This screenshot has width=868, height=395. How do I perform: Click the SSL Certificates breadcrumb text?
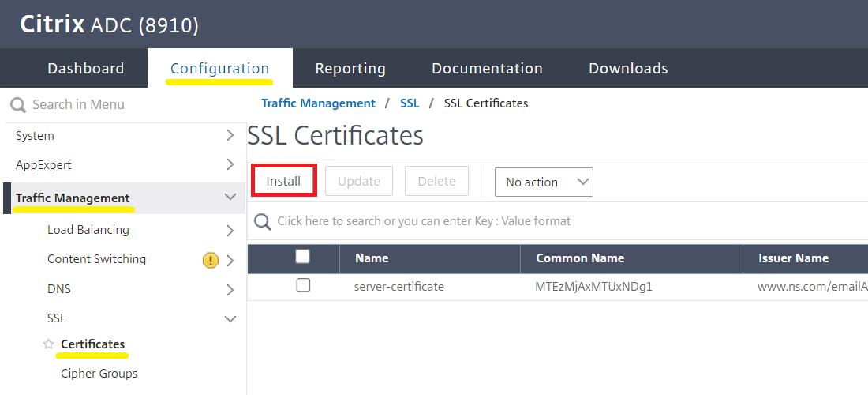pos(486,103)
